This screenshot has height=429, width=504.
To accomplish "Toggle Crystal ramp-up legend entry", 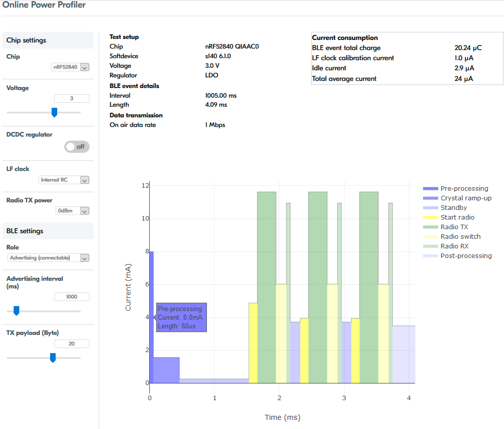I will (x=466, y=198).
